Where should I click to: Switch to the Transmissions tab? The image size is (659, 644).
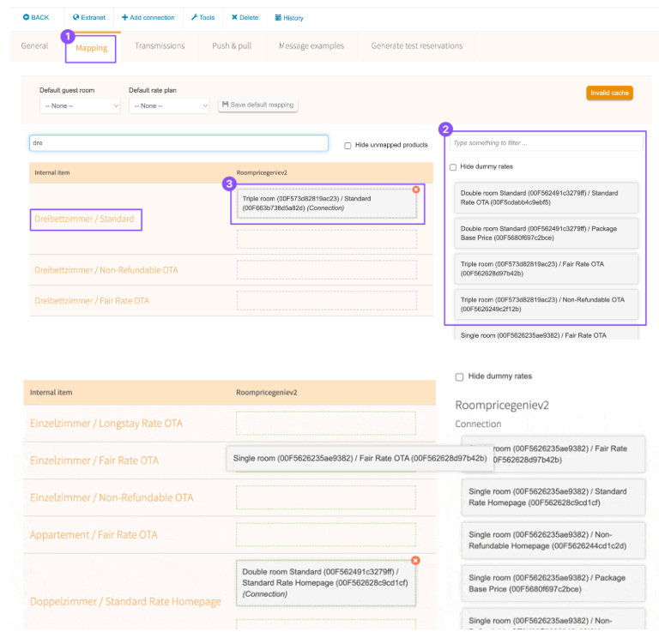160,46
